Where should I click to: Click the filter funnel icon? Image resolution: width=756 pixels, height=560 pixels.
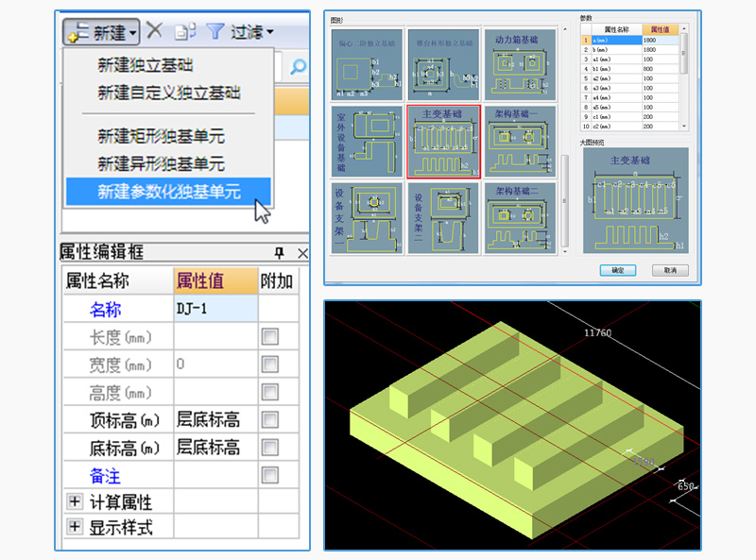click(215, 32)
